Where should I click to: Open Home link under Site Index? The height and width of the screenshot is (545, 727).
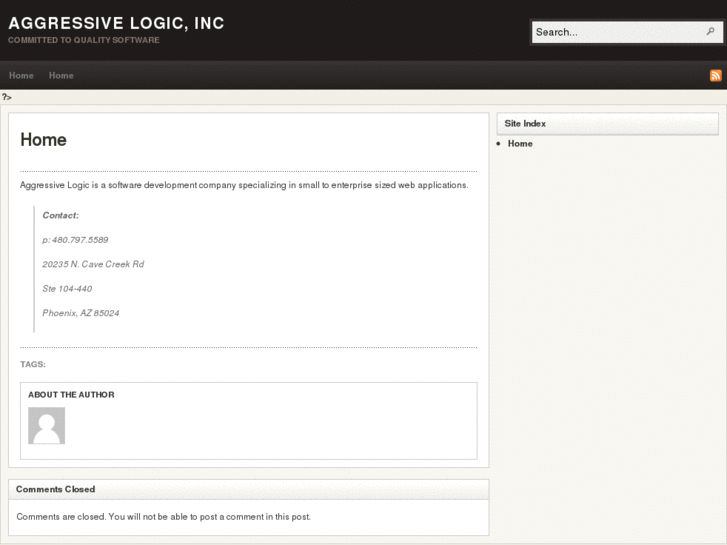(x=520, y=144)
